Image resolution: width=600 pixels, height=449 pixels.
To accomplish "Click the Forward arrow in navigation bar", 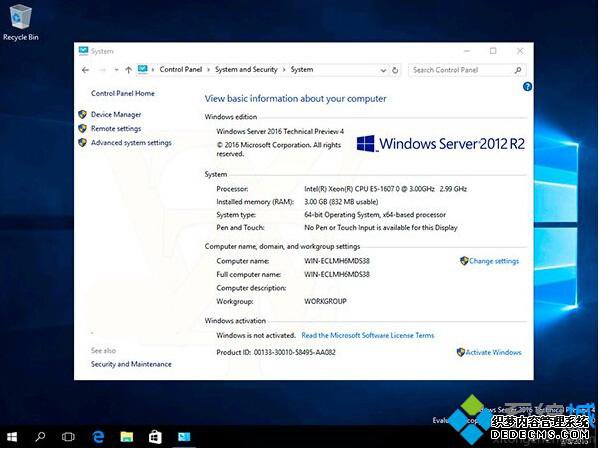I will (103, 70).
